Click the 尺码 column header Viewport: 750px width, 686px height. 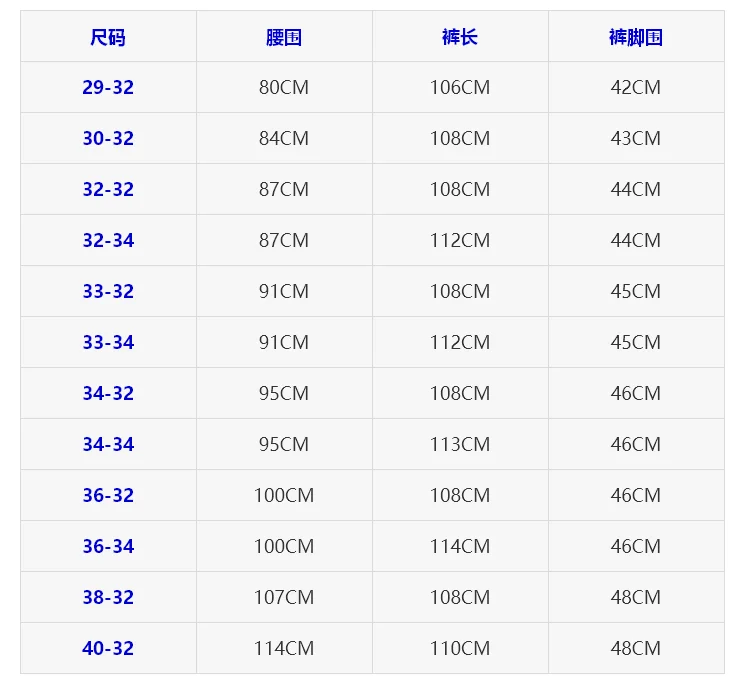(108, 37)
